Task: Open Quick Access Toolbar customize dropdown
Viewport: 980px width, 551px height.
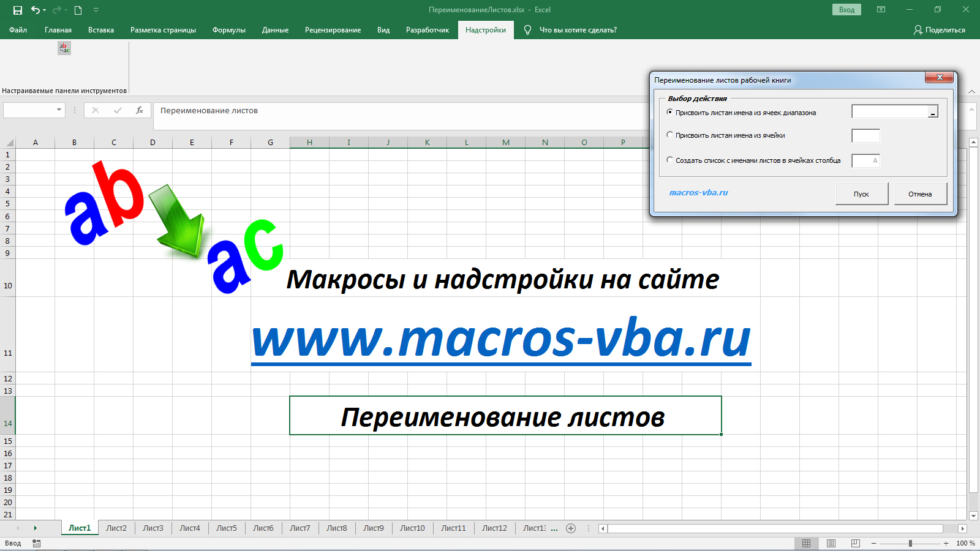Action: point(96,9)
